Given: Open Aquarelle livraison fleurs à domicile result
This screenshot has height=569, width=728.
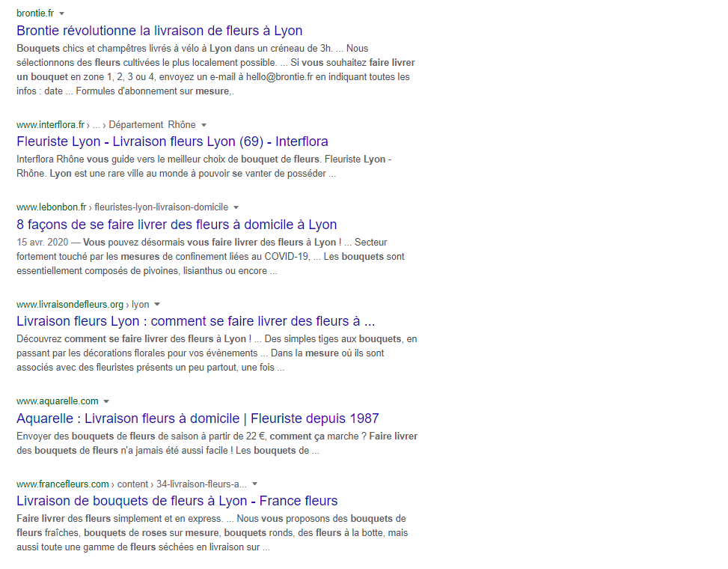Looking at the screenshot, I should click(x=198, y=418).
